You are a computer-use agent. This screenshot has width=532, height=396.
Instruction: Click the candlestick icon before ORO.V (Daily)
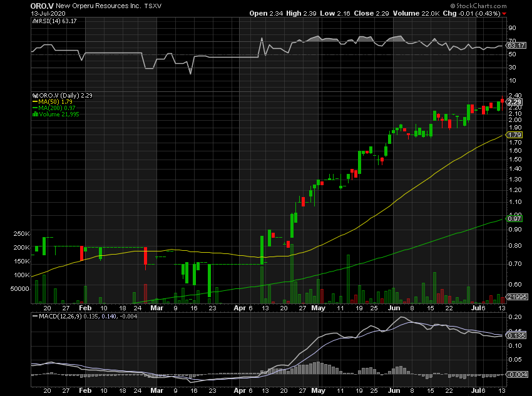coord(35,96)
